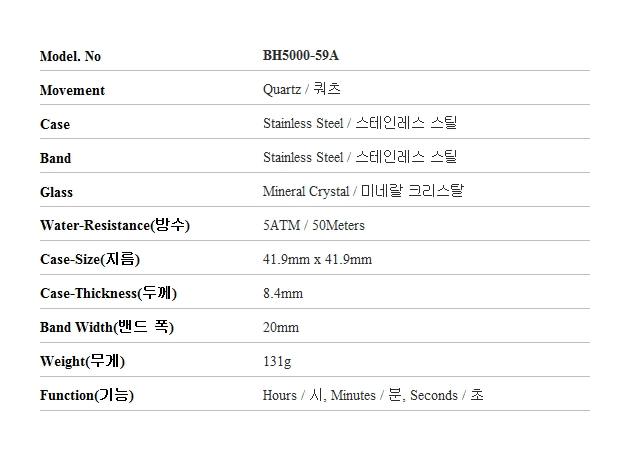Viewport: 630px width, 454px height.
Task: Click the Glass row label
Action: click(56, 192)
